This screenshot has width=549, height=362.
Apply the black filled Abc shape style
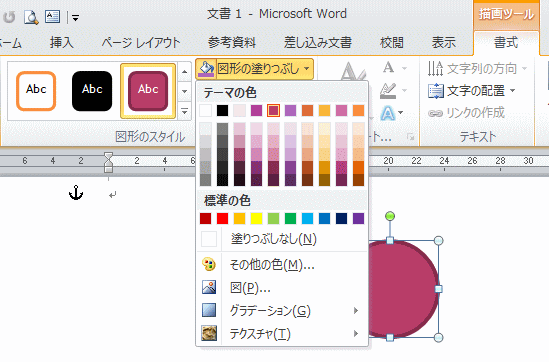(x=92, y=91)
